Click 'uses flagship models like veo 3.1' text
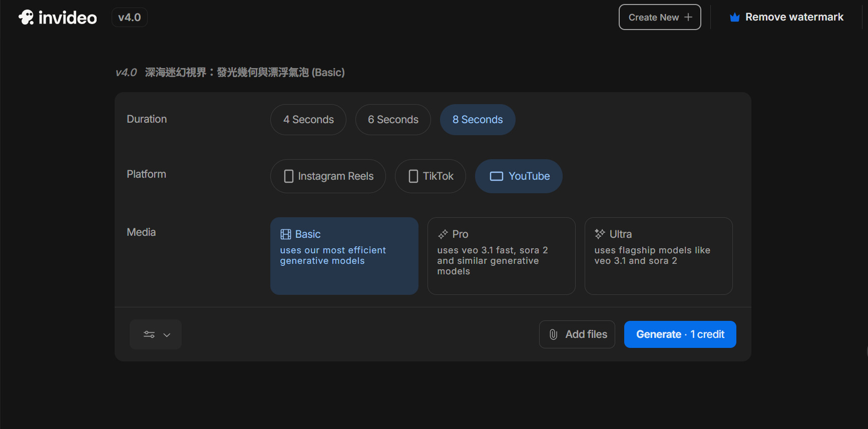Viewport: 868px width, 429px height. pyautogui.click(x=652, y=255)
